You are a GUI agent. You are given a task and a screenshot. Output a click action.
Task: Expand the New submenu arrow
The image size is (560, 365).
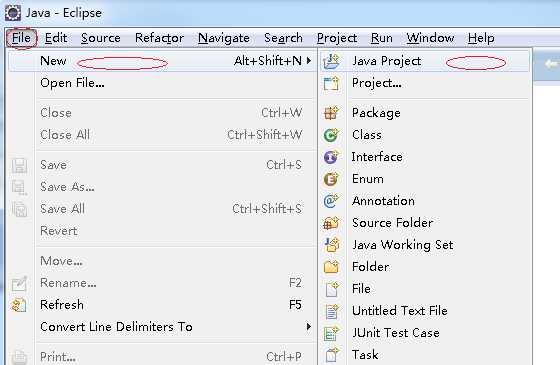click(x=309, y=61)
